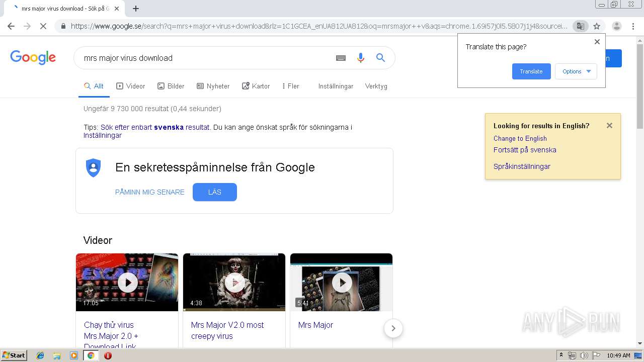Click Sök efter enbart svenska resultat link
The image size is (644, 362).
coord(155,127)
